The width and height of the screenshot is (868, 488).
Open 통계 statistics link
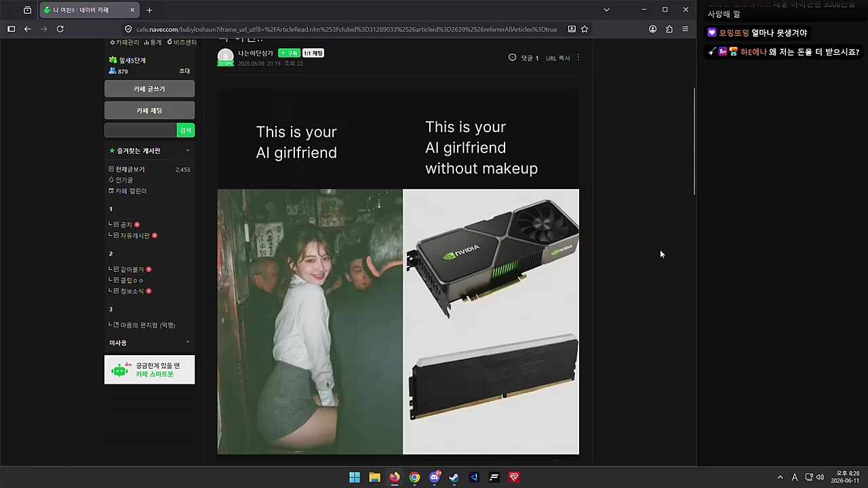tap(153, 43)
